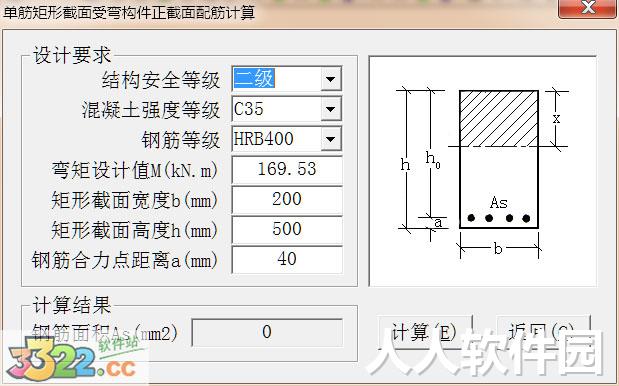
Task: Click the As rebar dots in the section diagram
Action: coord(499,218)
